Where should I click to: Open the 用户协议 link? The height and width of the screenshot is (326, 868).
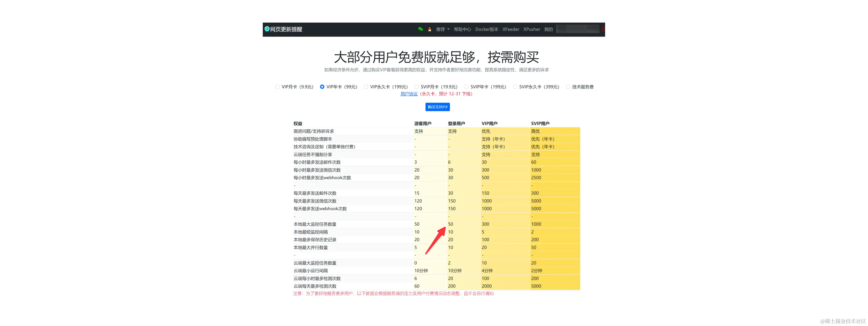click(x=409, y=94)
